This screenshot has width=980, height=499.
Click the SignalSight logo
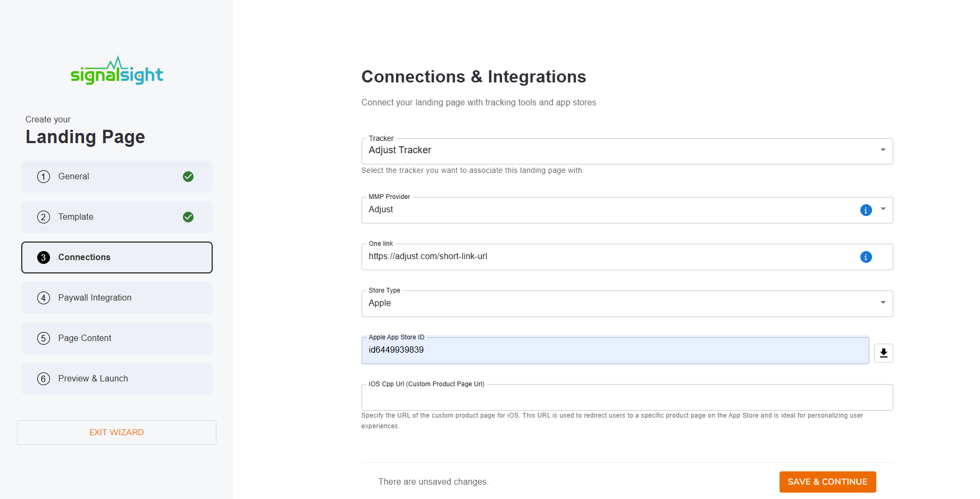(116, 71)
